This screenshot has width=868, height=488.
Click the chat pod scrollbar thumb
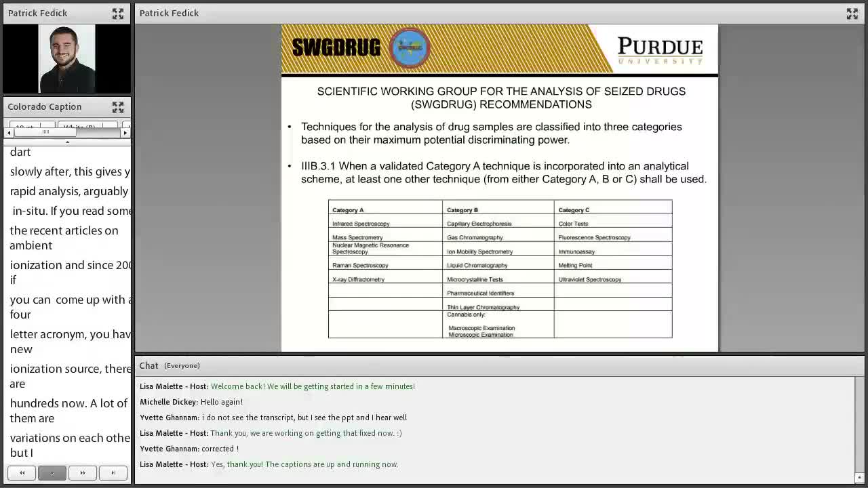tap(859, 477)
